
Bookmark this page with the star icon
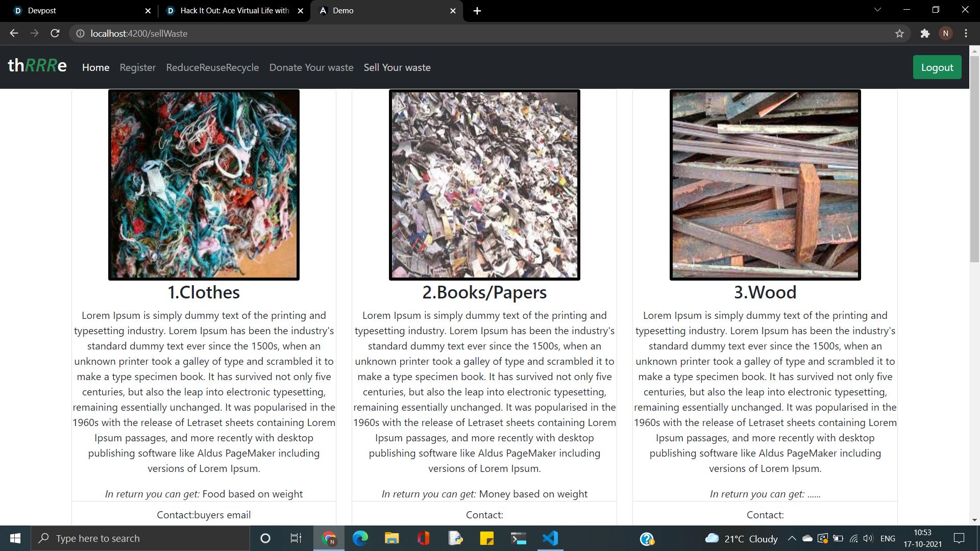coord(899,34)
